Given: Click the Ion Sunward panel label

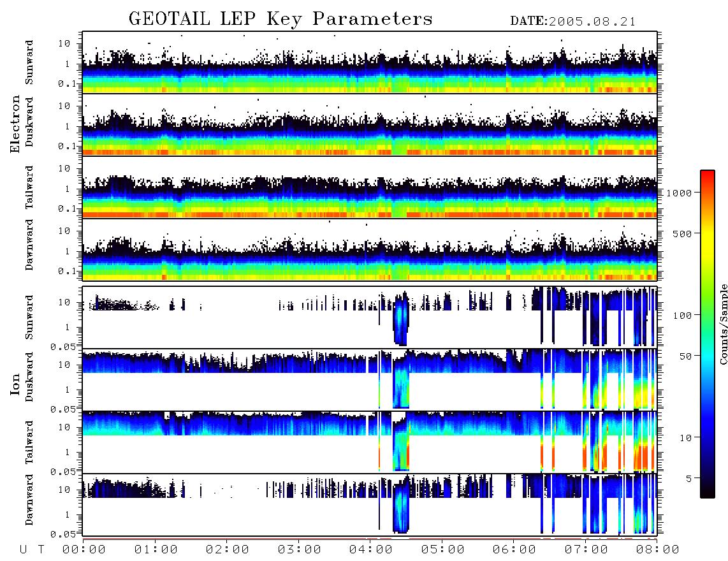Looking at the screenshot, I should [x=29, y=317].
